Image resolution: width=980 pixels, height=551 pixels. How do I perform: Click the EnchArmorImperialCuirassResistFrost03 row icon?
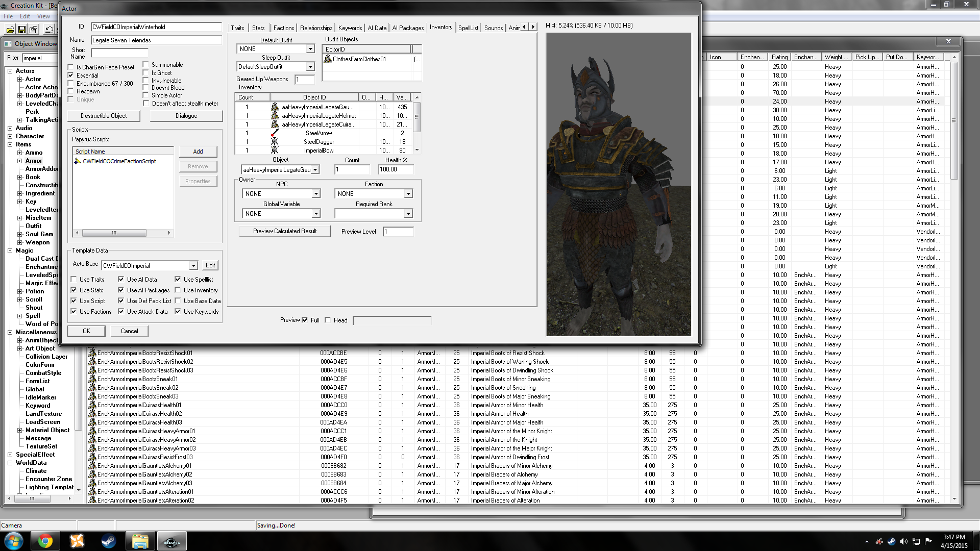(x=92, y=457)
